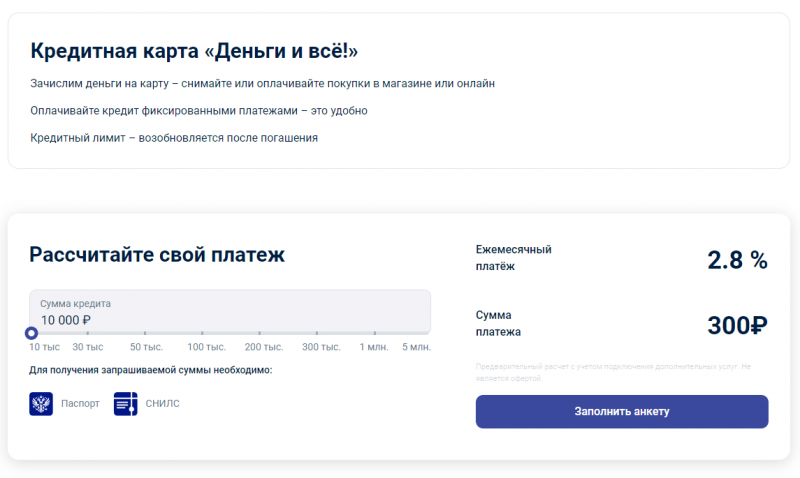Select the 200 тыс. label
The image size is (800, 478).
[x=264, y=347]
